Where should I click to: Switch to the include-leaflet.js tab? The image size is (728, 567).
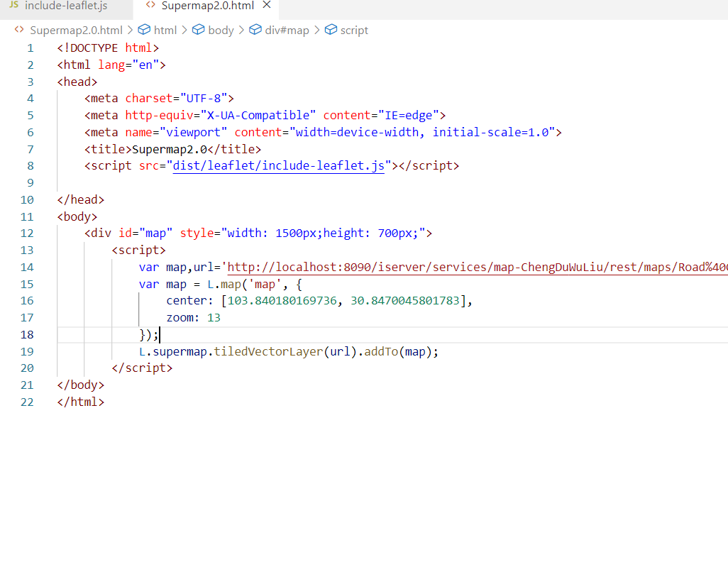coord(66,6)
